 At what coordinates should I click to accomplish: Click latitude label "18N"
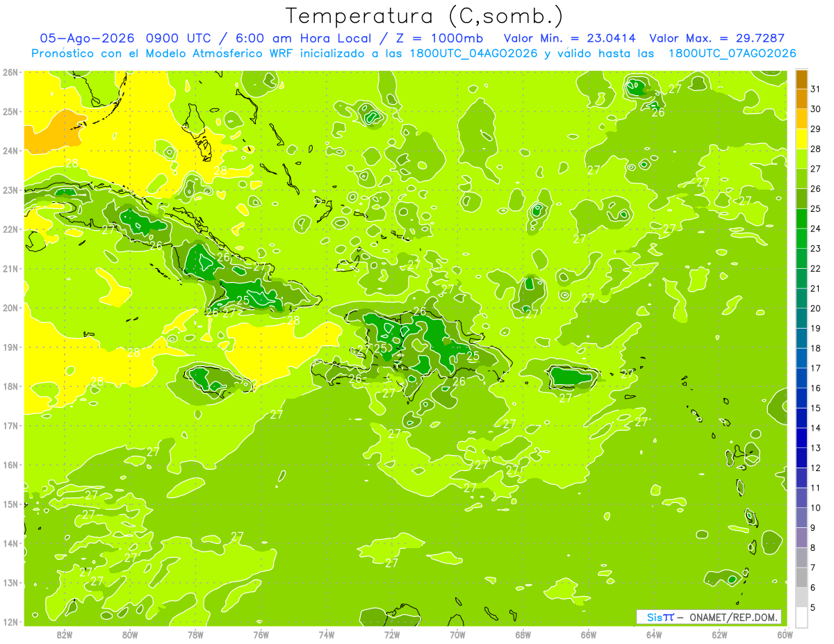pos(10,386)
